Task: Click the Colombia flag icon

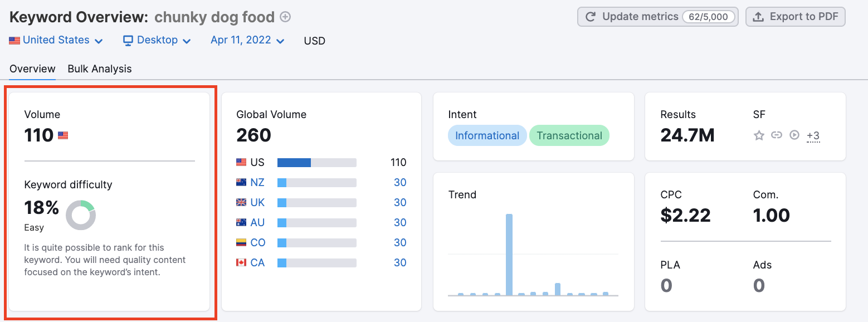Action: 241,243
